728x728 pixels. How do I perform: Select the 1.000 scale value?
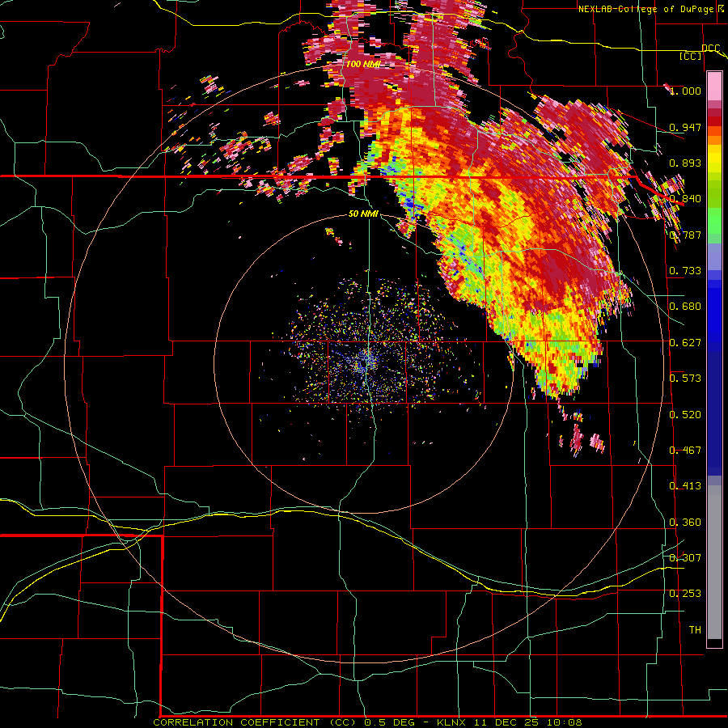tap(686, 91)
